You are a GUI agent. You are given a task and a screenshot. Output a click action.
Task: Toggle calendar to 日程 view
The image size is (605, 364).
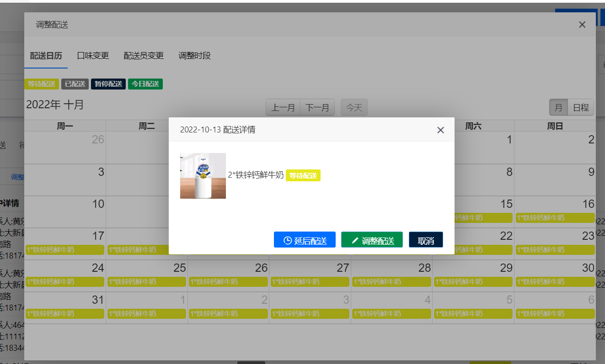coord(581,108)
